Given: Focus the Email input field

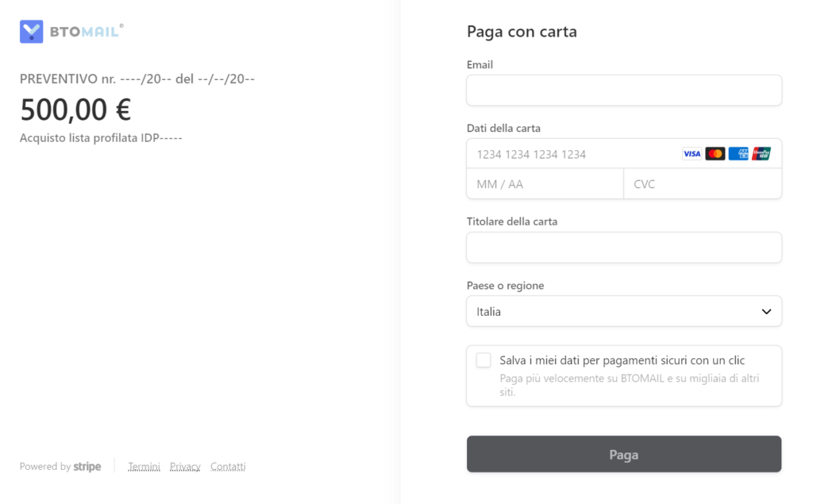Looking at the screenshot, I should (623, 90).
